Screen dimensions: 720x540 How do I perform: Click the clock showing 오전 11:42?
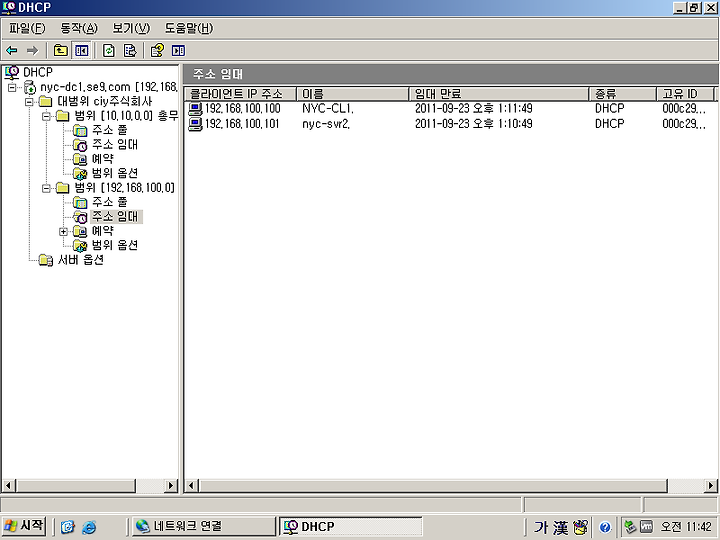click(x=686, y=527)
